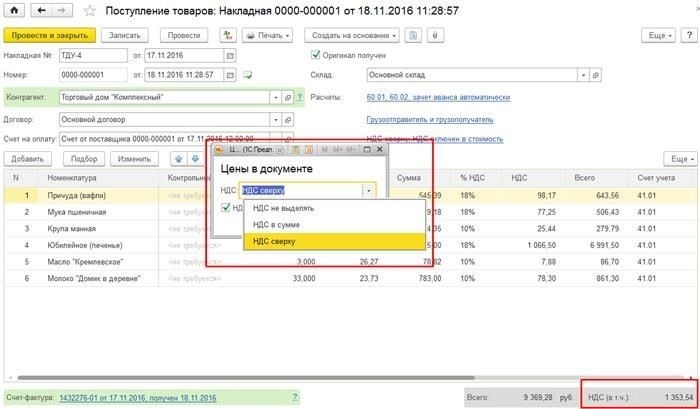Open the Печать dropdown

pyautogui.click(x=266, y=35)
